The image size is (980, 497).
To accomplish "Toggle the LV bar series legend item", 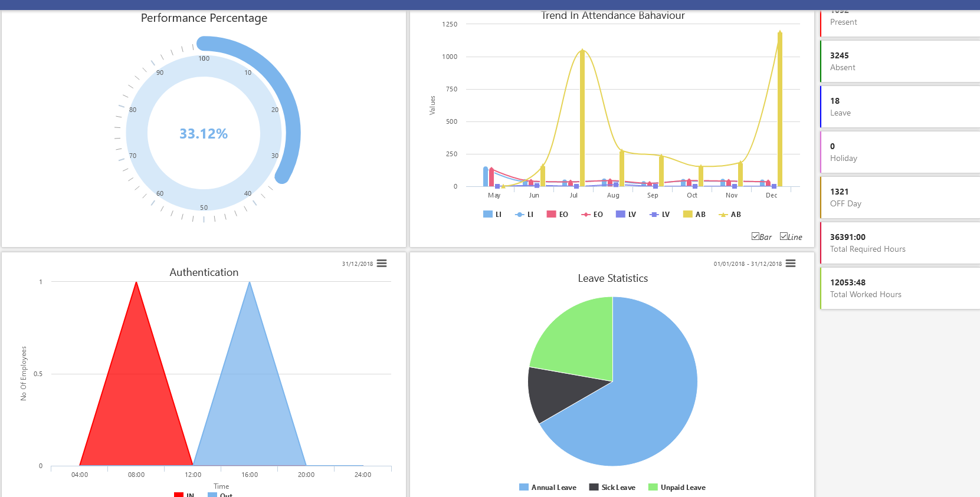I will pyautogui.click(x=626, y=215).
